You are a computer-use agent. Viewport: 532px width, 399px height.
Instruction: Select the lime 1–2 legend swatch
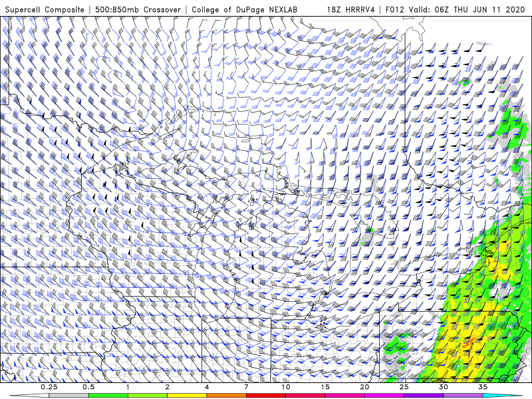pyautogui.click(x=148, y=396)
